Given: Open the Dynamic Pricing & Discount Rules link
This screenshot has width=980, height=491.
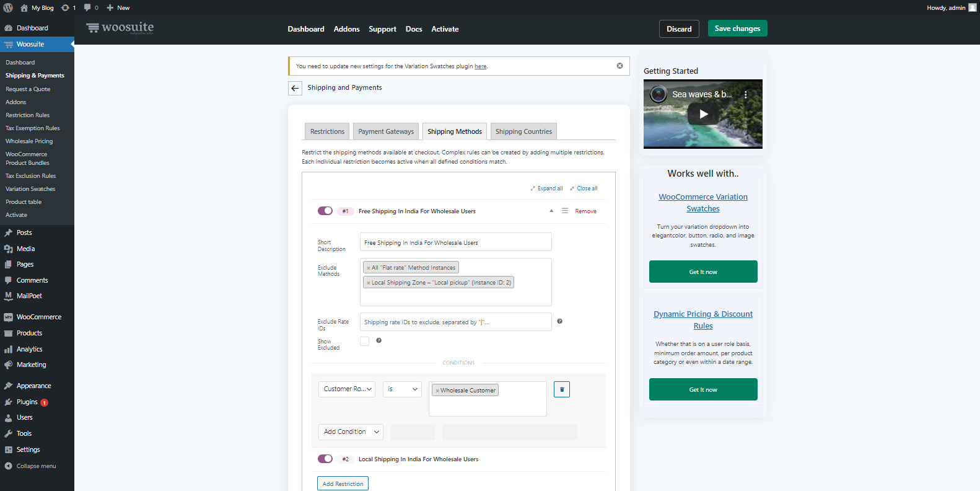Looking at the screenshot, I should (x=703, y=320).
